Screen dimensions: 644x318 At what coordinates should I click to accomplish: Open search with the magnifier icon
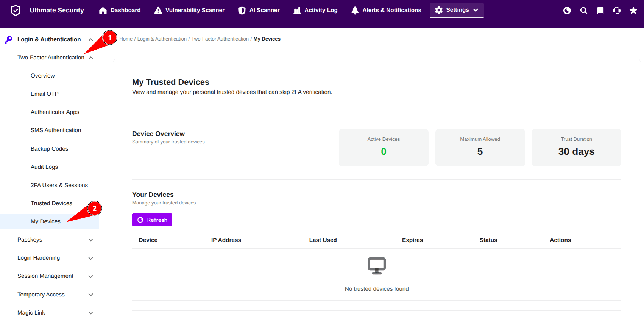click(584, 11)
